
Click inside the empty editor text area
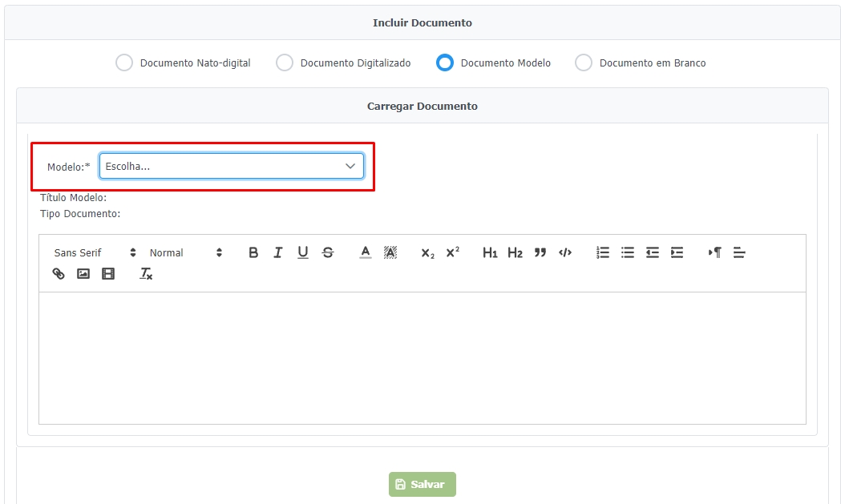click(422, 357)
